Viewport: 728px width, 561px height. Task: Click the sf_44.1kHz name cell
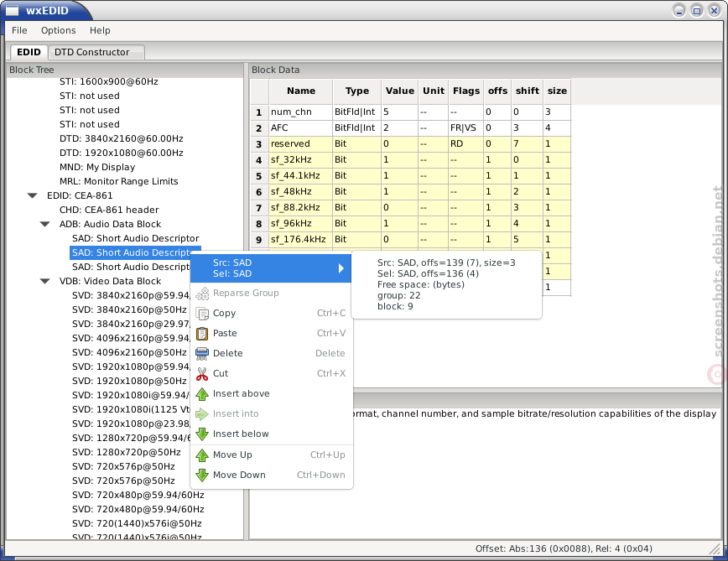coord(301,175)
